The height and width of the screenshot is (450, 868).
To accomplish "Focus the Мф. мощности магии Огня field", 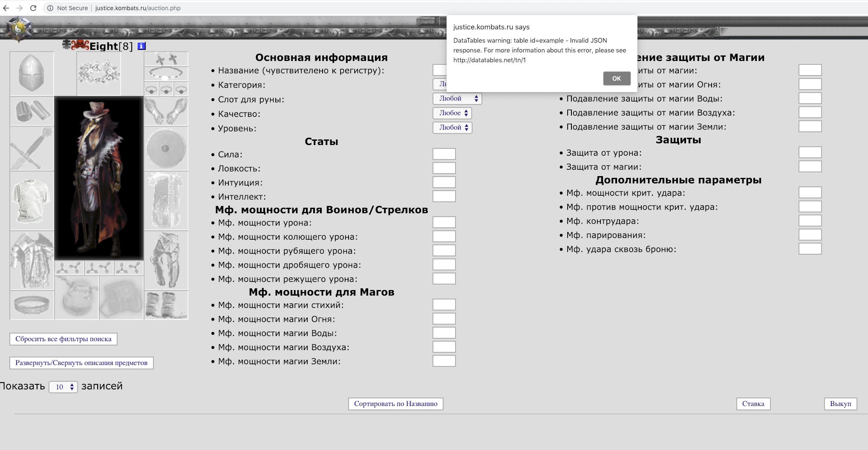I will pyautogui.click(x=444, y=319).
